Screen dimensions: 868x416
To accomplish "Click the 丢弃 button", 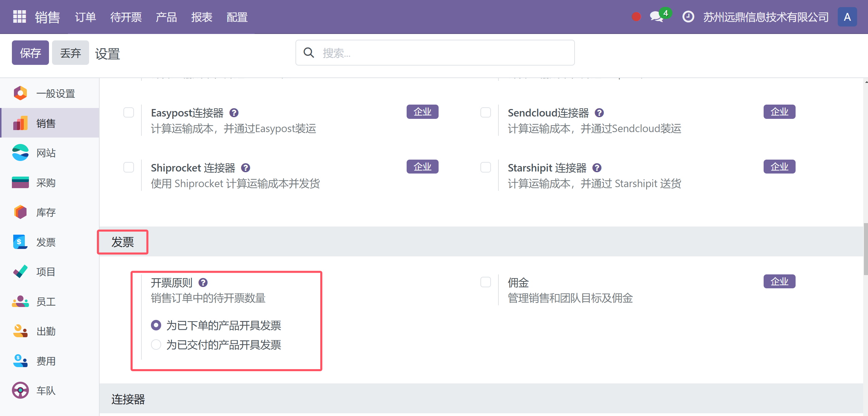I will (x=70, y=53).
